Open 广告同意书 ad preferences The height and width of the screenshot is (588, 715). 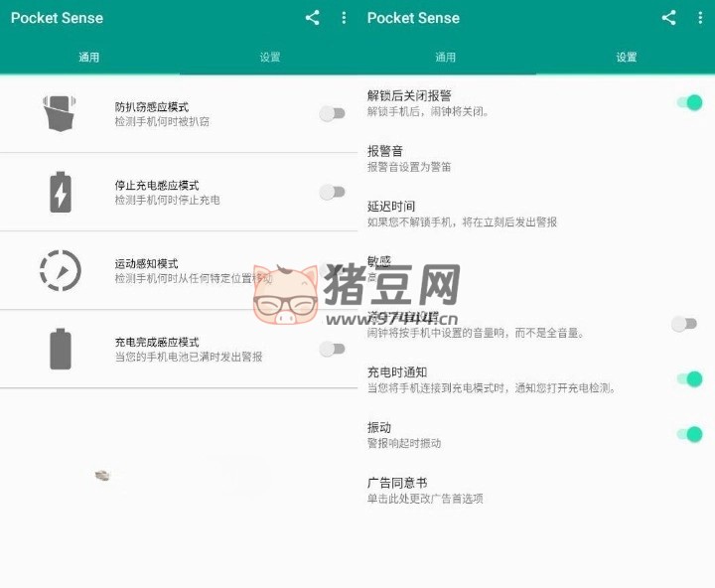[x=536, y=490]
